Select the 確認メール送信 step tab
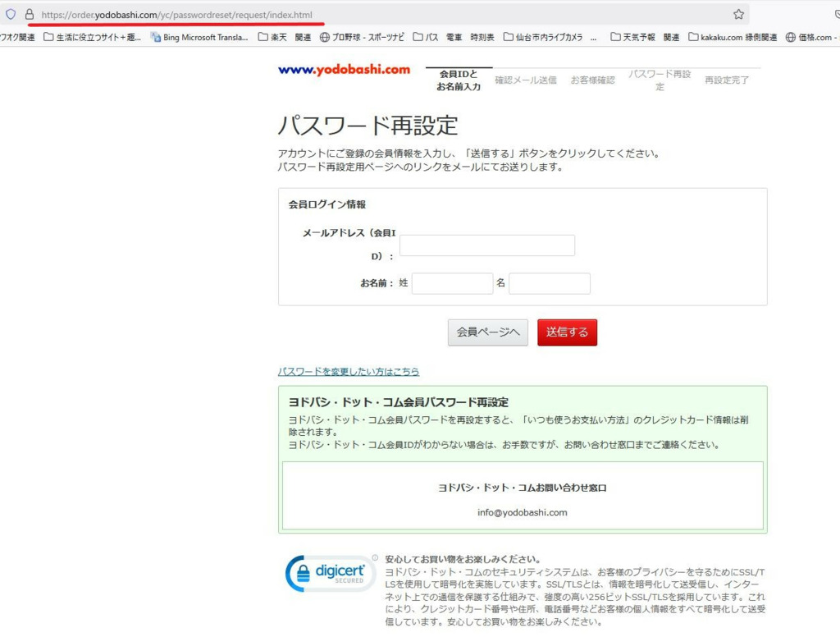This screenshot has height=637, width=840. click(x=525, y=80)
